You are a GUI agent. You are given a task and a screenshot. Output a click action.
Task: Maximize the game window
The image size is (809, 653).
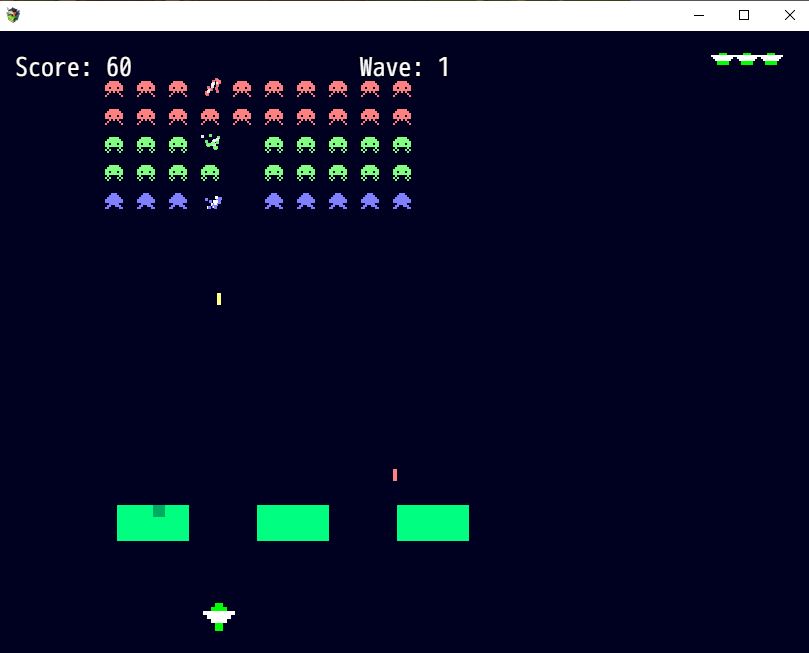point(744,15)
